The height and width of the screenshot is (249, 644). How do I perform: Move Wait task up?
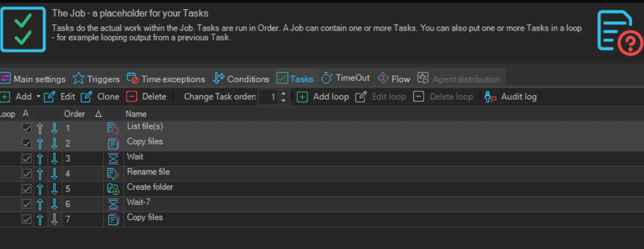tap(40, 159)
